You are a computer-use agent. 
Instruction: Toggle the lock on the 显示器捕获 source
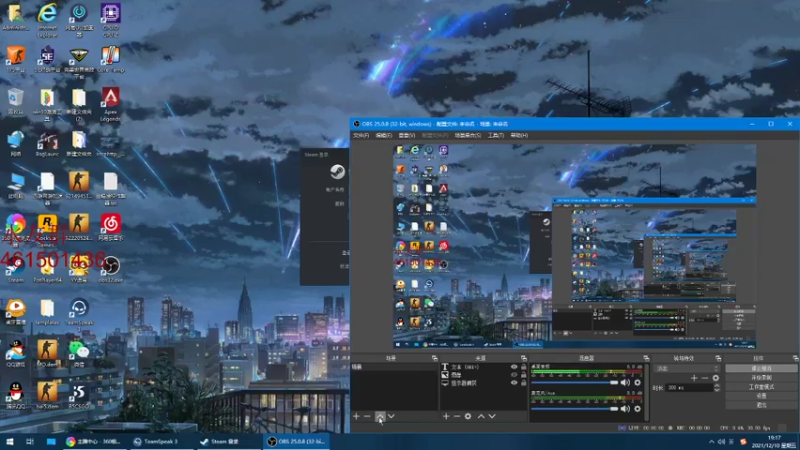523,383
